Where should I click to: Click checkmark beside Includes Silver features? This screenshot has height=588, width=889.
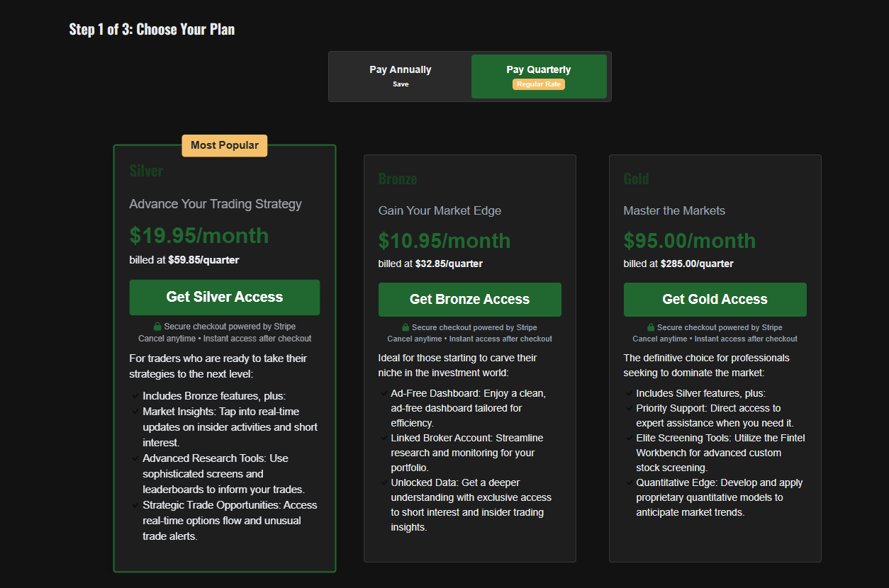tap(629, 393)
